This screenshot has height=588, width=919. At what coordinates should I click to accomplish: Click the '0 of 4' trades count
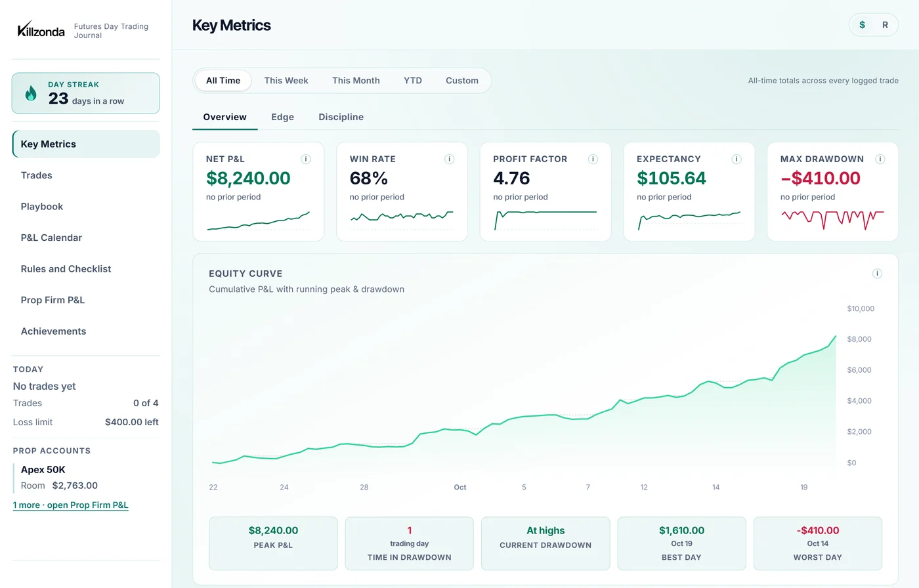[x=146, y=403]
